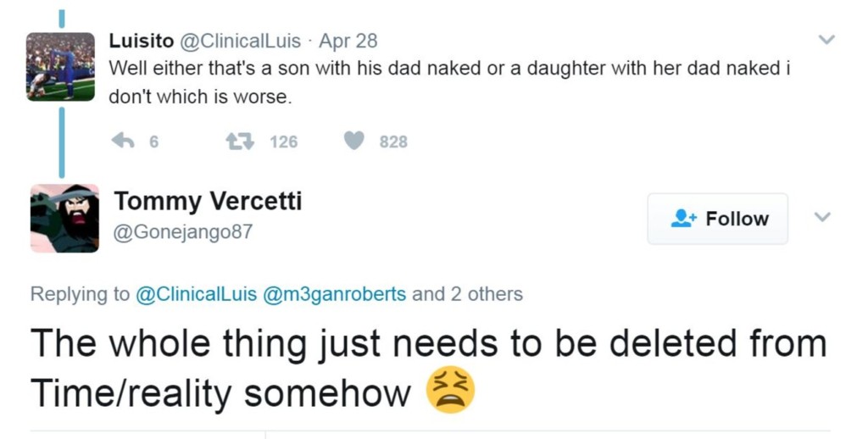868x439 pixels.
Task: Like Luisito's tweet with the heart icon
Action: click(354, 142)
